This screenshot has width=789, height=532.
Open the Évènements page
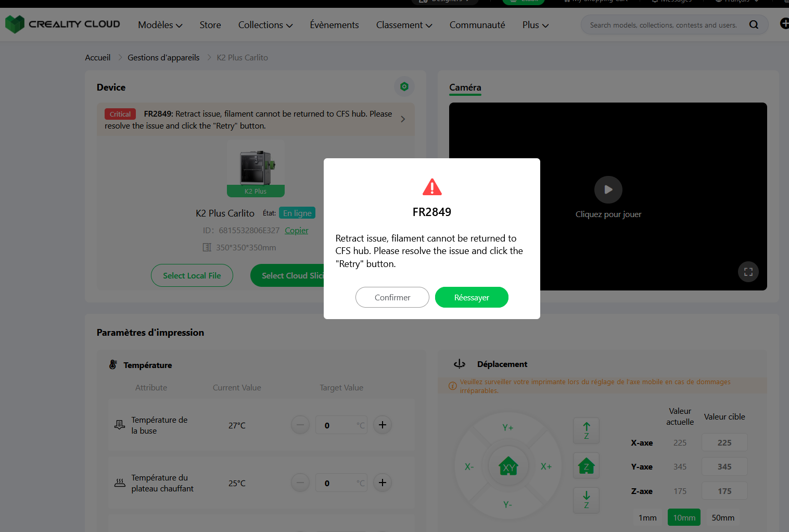coord(334,24)
